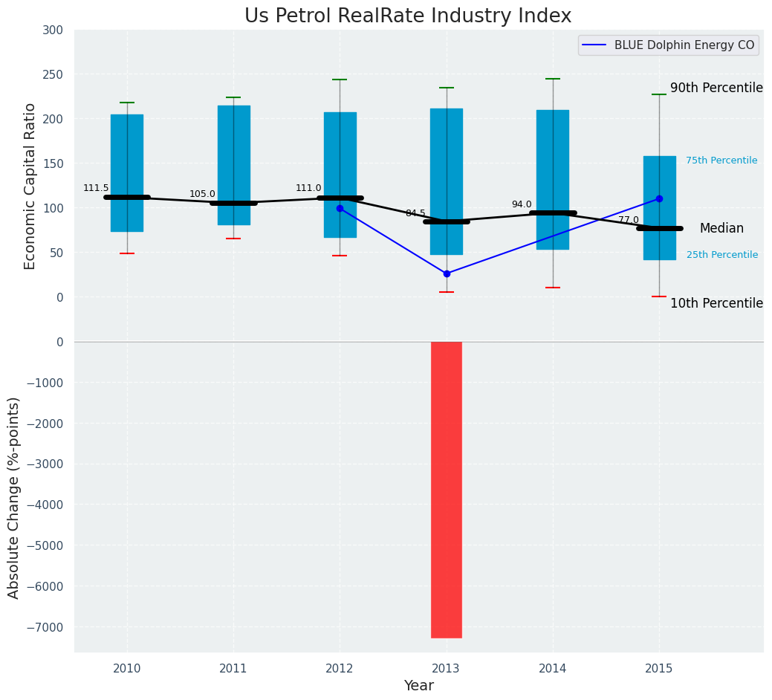
Task: Click the blue data point for 2012
Action: (x=340, y=209)
